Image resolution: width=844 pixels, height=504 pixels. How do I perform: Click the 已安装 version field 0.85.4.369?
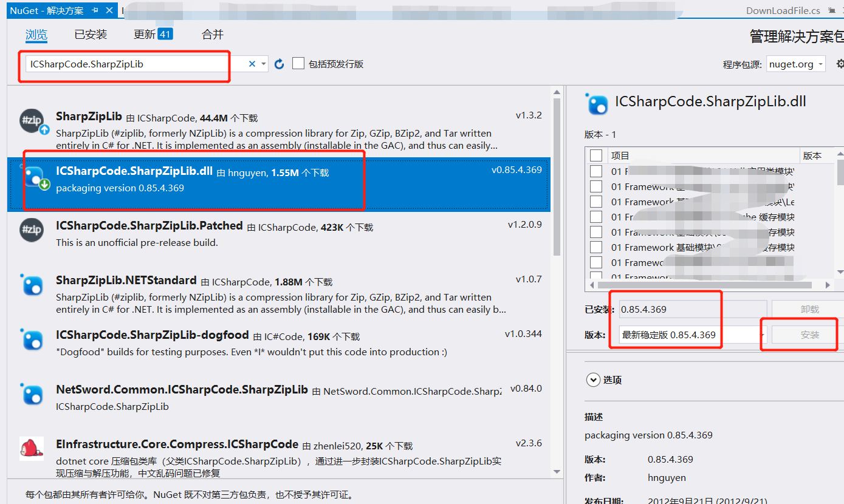coord(693,309)
